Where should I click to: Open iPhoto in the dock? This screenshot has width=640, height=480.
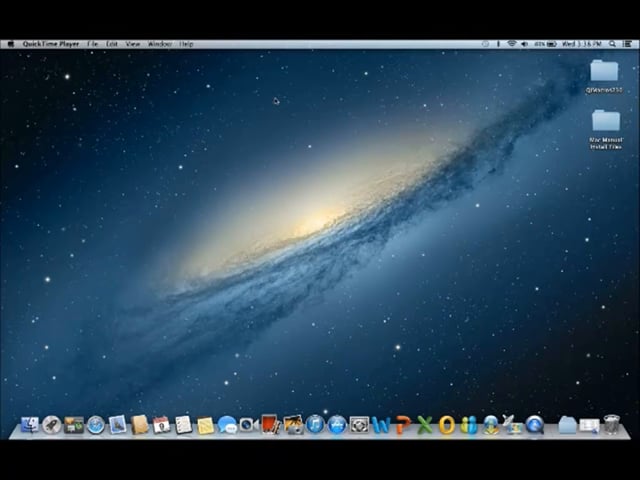point(293,425)
